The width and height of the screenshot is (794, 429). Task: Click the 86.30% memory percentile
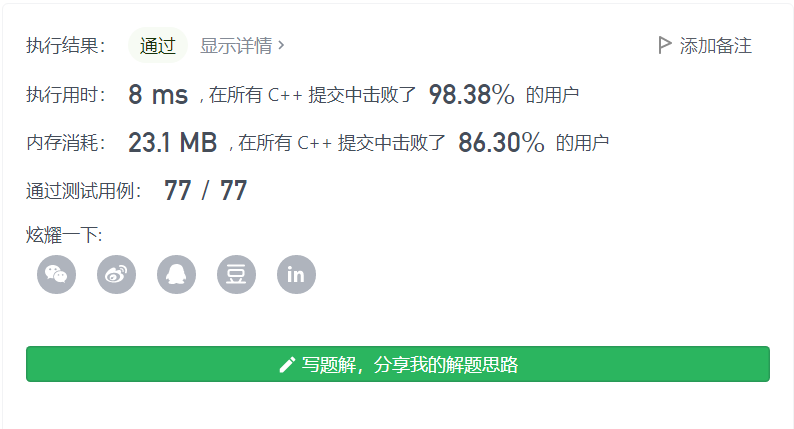501,143
